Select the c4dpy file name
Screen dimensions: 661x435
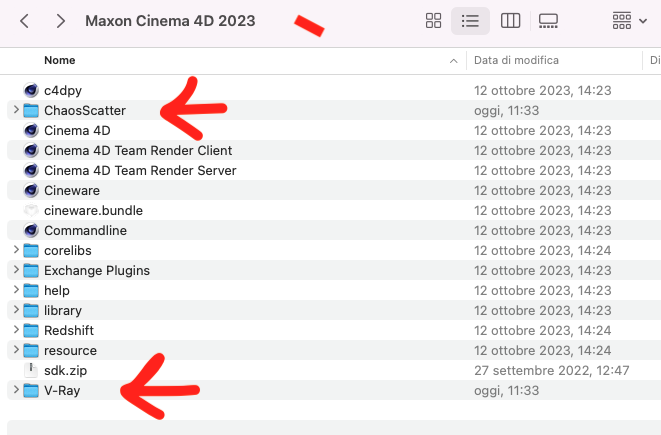click(63, 91)
